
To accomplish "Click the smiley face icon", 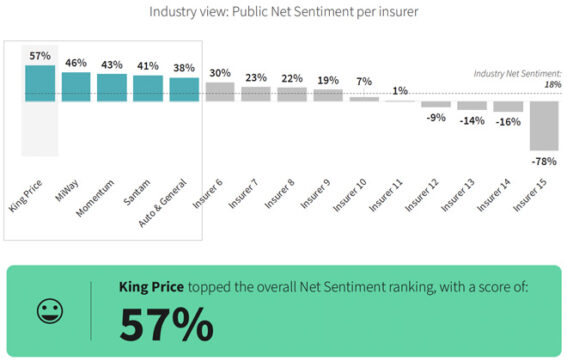I will pos(50,311).
